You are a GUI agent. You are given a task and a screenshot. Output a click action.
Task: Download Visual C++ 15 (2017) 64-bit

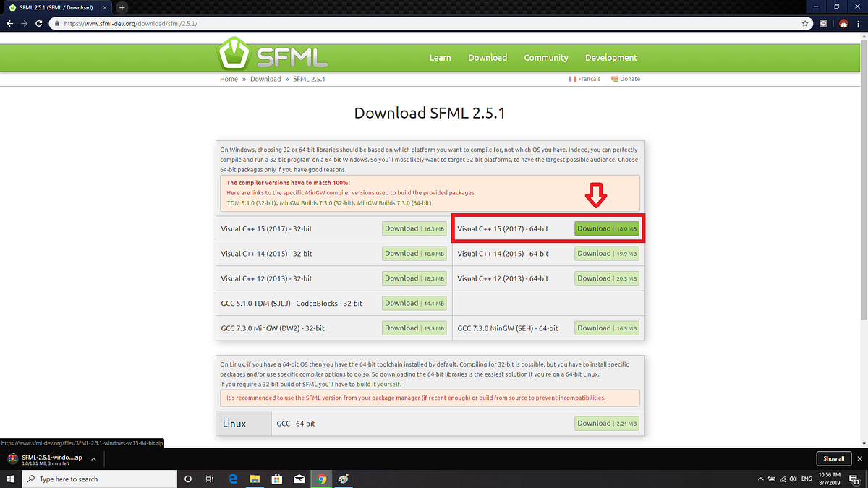pos(607,228)
